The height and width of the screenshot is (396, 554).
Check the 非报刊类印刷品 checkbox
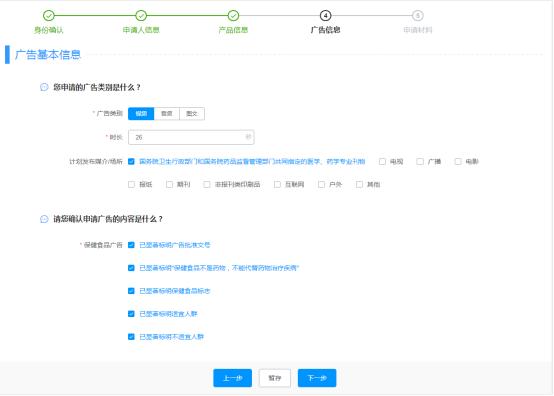pyautogui.click(x=207, y=184)
